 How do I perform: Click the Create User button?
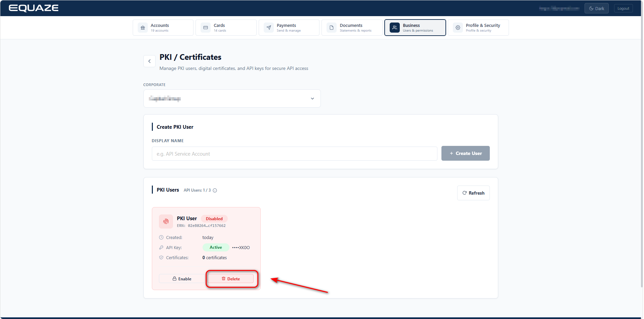point(465,153)
